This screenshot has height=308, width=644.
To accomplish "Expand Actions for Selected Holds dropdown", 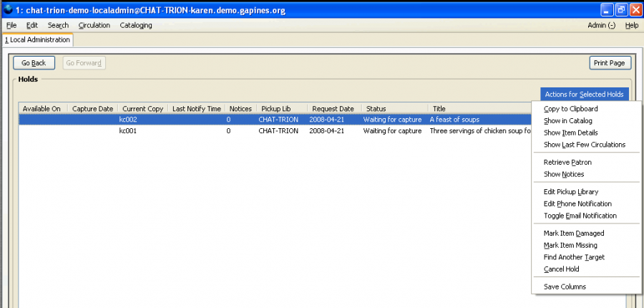I will click(584, 95).
